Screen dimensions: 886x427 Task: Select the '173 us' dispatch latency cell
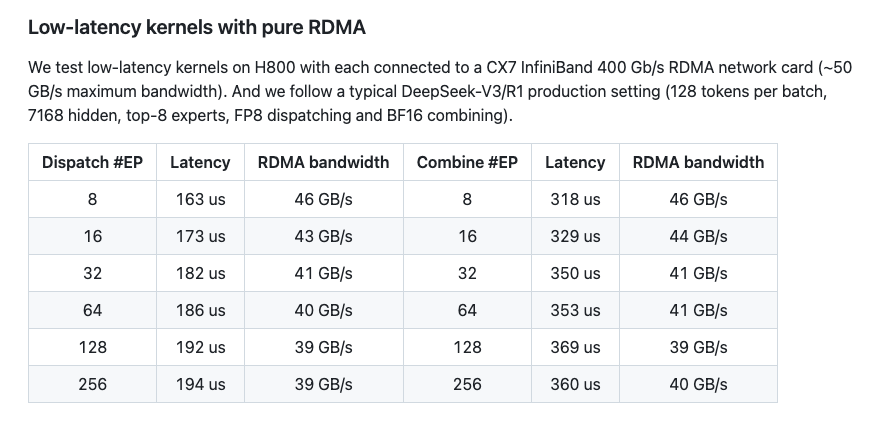coord(200,236)
